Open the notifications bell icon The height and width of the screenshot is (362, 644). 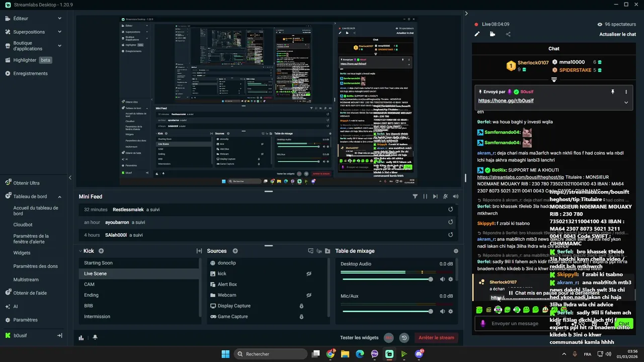pyautogui.click(x=95, y=337)
